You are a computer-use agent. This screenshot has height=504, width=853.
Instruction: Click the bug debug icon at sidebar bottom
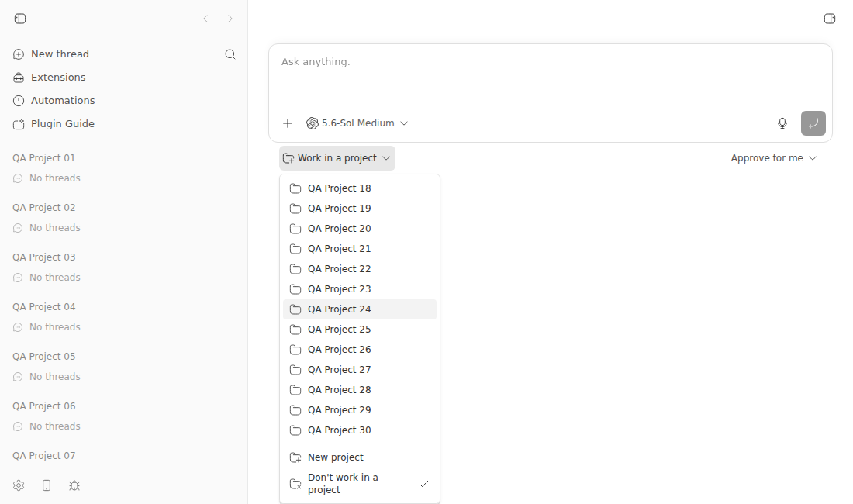click(x=74, y=485)
